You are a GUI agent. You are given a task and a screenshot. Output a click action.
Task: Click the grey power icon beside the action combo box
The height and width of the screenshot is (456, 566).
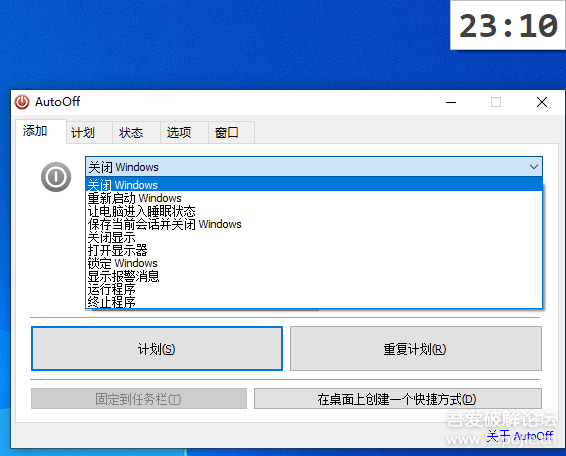click(56, 177)
